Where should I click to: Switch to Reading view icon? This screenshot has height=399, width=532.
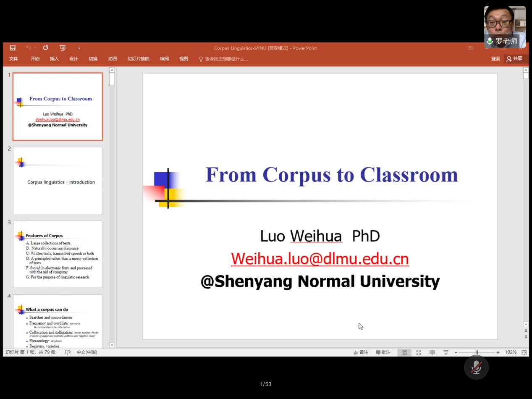click(432, 352)
